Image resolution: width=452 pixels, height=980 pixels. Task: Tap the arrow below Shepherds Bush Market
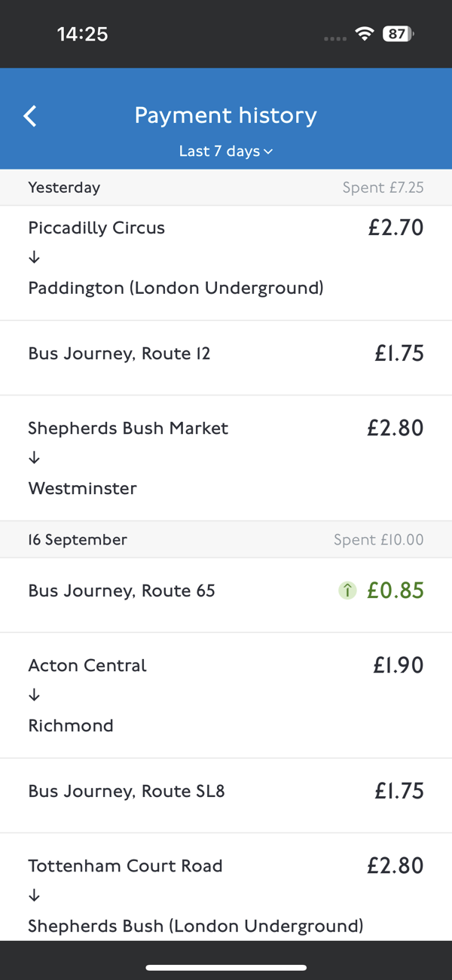click(x=34, y=458)
